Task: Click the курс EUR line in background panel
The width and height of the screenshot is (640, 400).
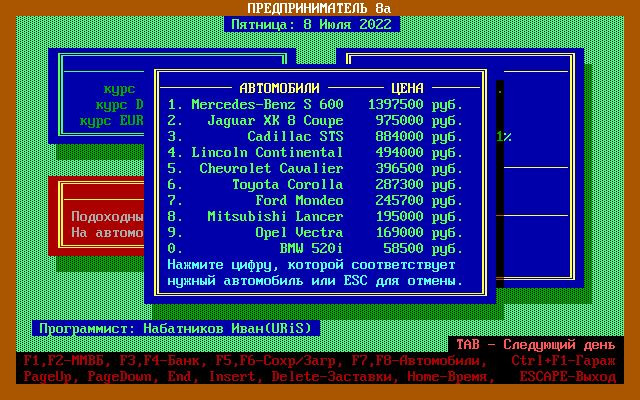Action: [x=111, y=120]
